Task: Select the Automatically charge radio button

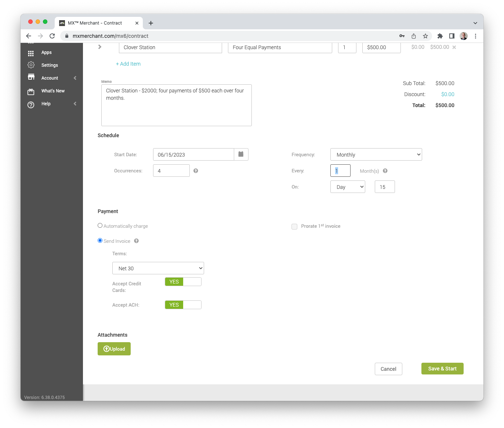Action: [x=100, y=225]
